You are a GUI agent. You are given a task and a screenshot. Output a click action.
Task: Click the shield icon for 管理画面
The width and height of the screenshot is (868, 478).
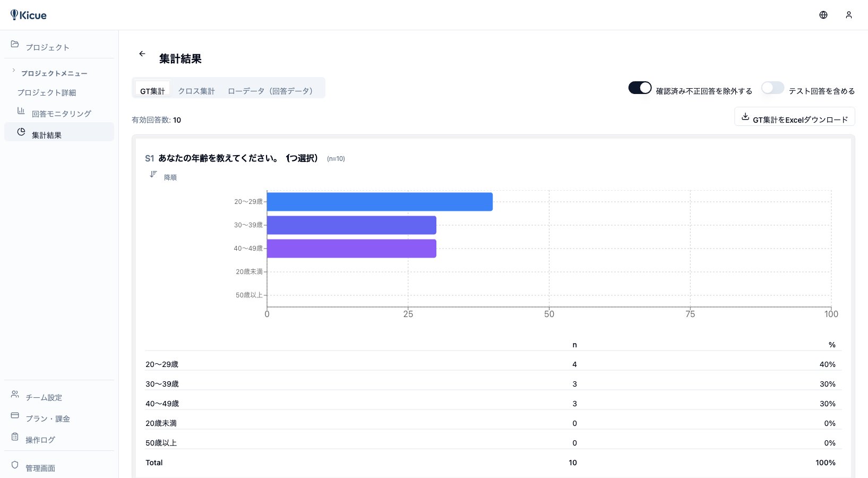coord(15,465)
